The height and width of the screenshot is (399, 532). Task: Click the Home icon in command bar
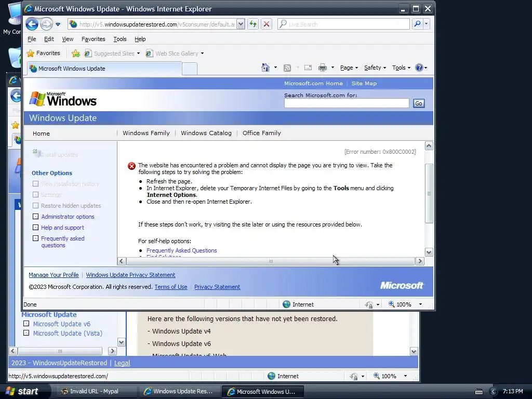[x=265, y=68]
